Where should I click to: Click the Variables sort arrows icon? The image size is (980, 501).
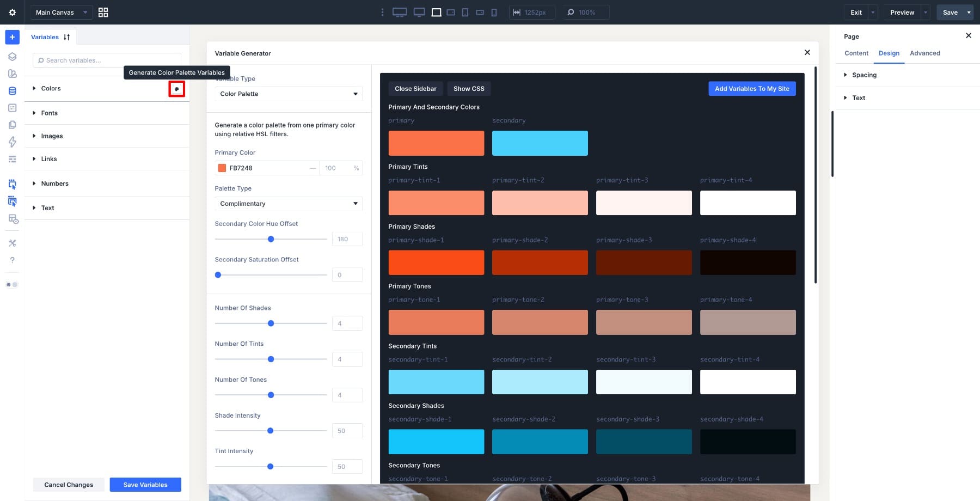[67, 37]
